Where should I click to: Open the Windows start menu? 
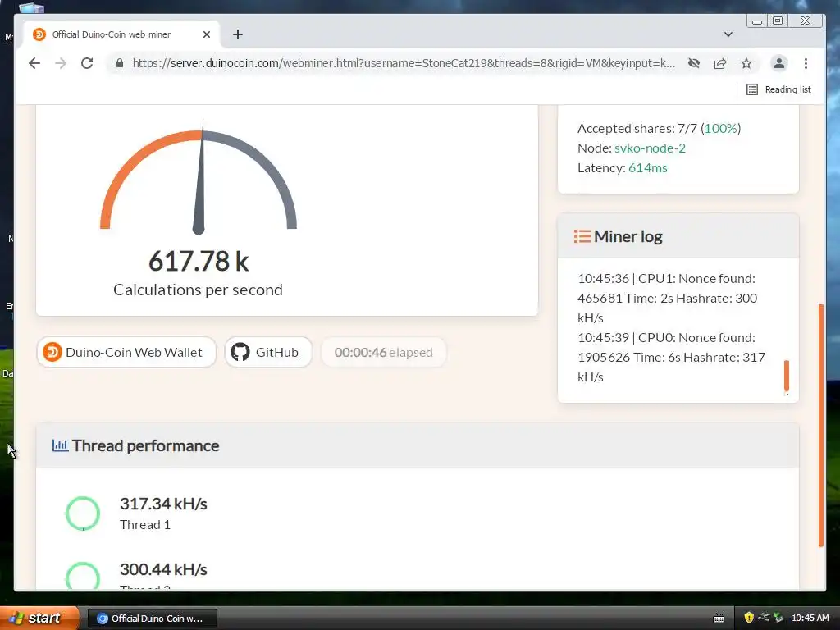(39, 618)
